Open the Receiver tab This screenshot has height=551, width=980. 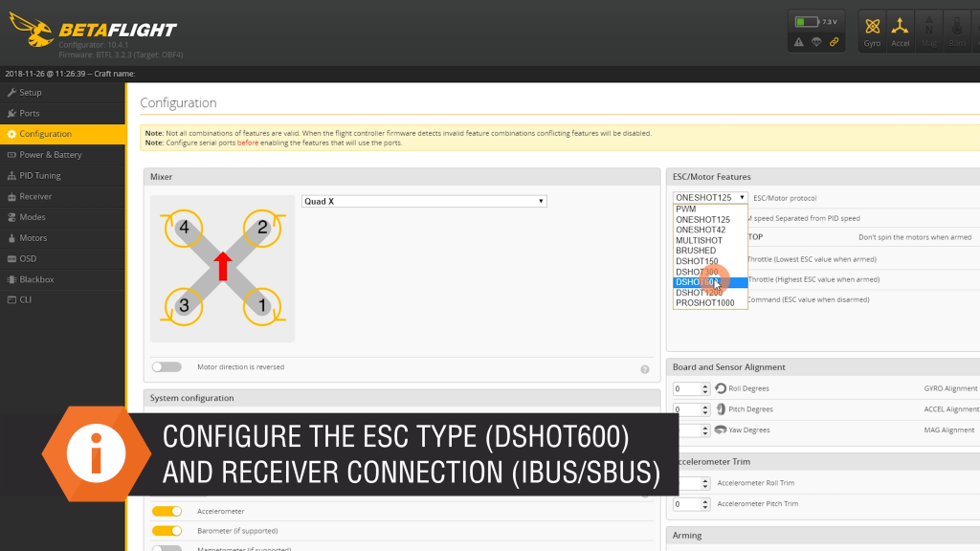pos(62,196)
